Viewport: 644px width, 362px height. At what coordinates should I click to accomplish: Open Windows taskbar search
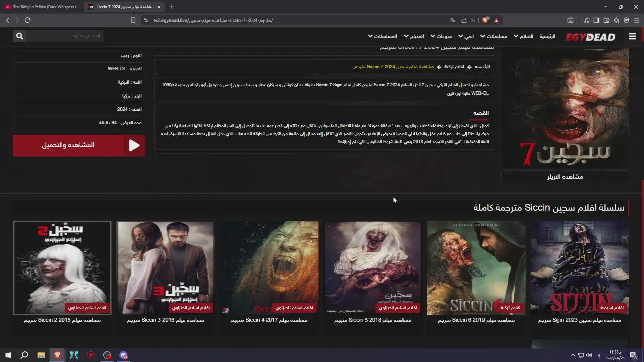pos(24,355)
